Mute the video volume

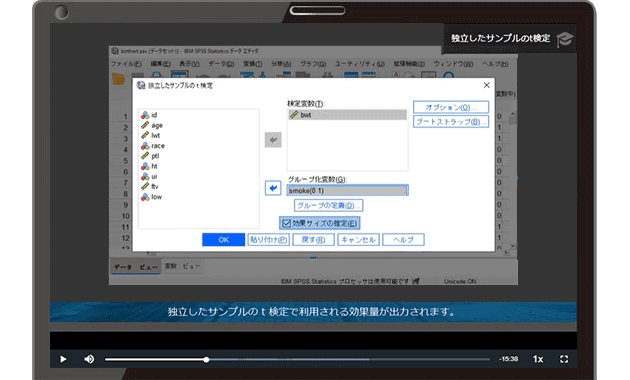coord(89,359)
